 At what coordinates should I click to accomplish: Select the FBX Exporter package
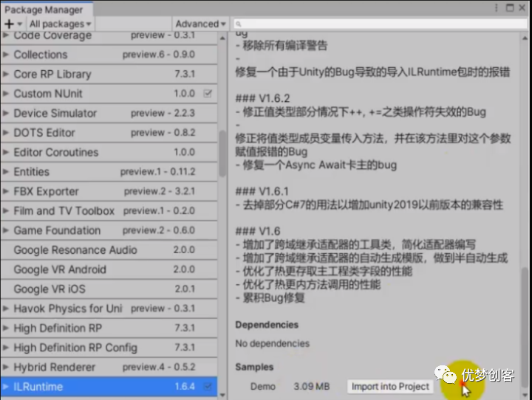click(x=109, y=191)
